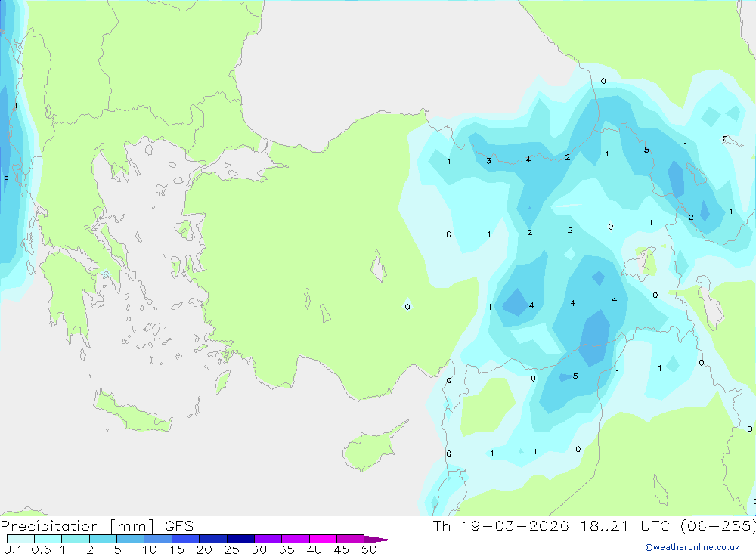Click the 0.1–0.5 mm lightest cyan legend swatch
Image resolution: width=756 pixels, height=554 pixels.
[20, 539]
